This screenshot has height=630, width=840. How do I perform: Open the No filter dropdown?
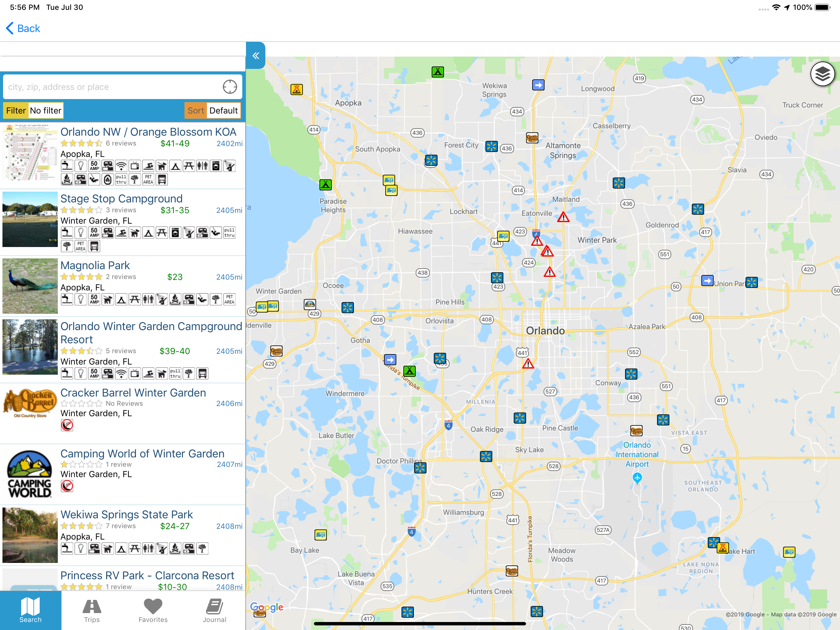tap(46, 110)
